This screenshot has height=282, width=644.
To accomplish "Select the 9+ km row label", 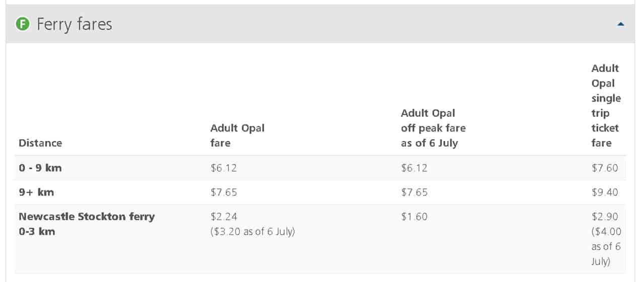I will click(x=36, y=192).
